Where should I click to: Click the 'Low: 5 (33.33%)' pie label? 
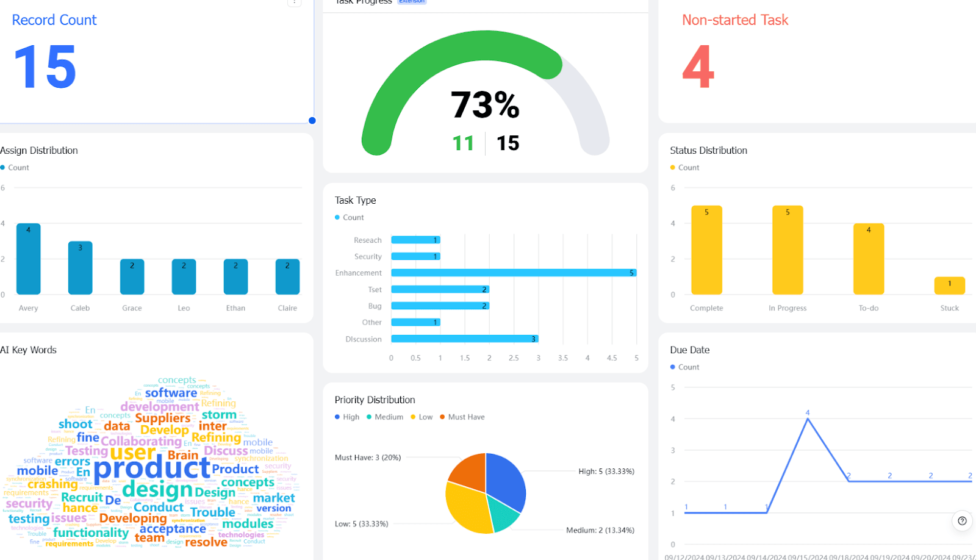tap(361, 524)
